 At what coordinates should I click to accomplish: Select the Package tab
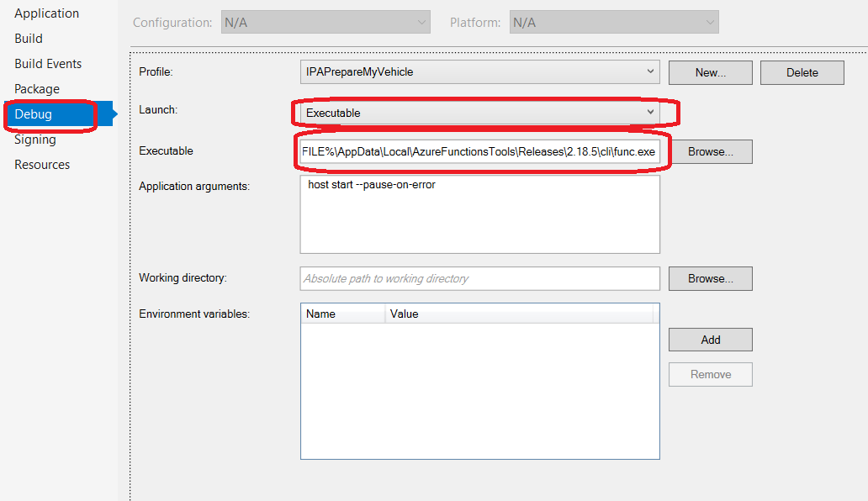click(x=37, y=89)
